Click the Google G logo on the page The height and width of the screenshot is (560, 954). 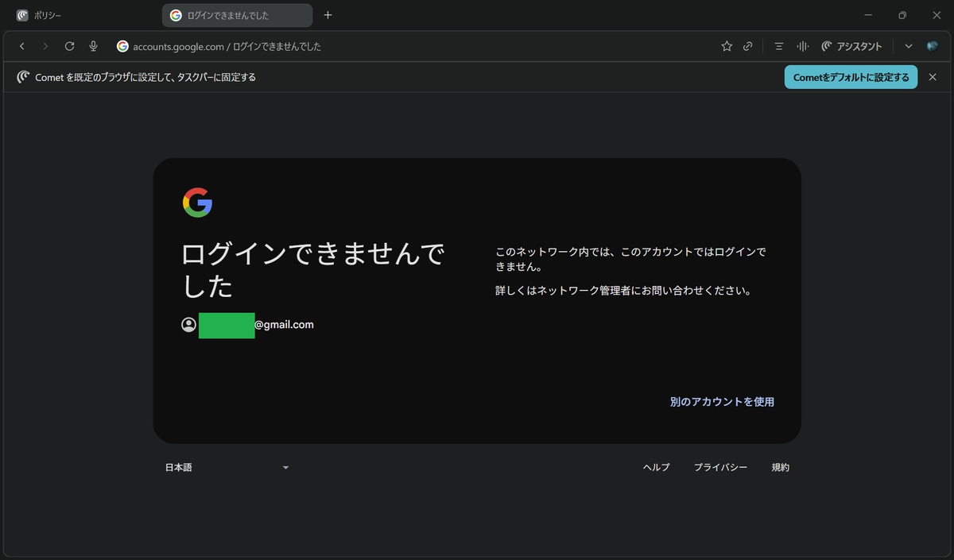(198, 203)
